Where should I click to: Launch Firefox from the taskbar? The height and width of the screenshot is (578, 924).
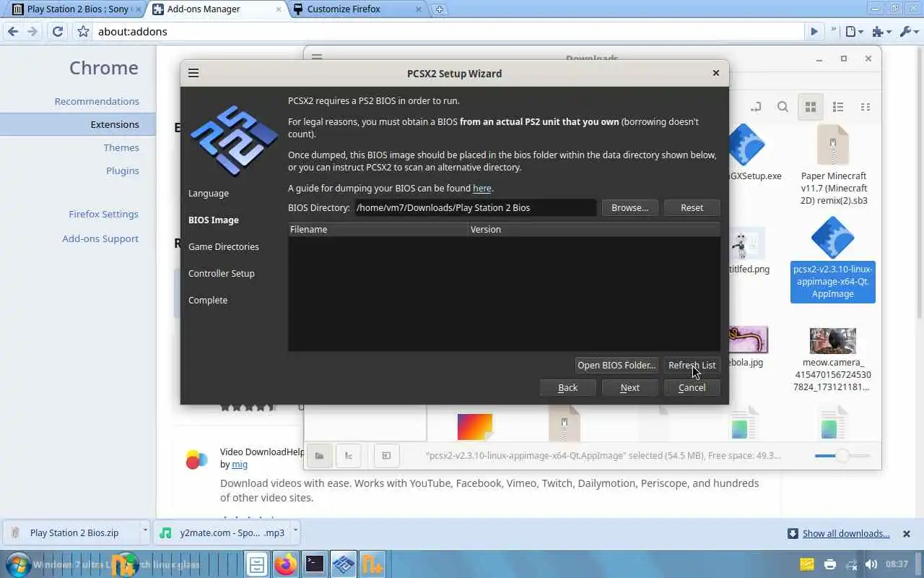[286, 564]
